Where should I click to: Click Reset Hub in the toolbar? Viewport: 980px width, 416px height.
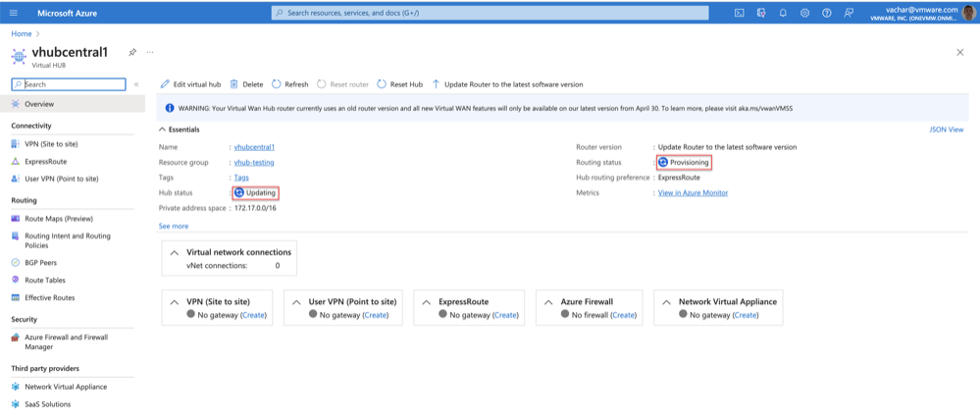(x=399, y=84)
